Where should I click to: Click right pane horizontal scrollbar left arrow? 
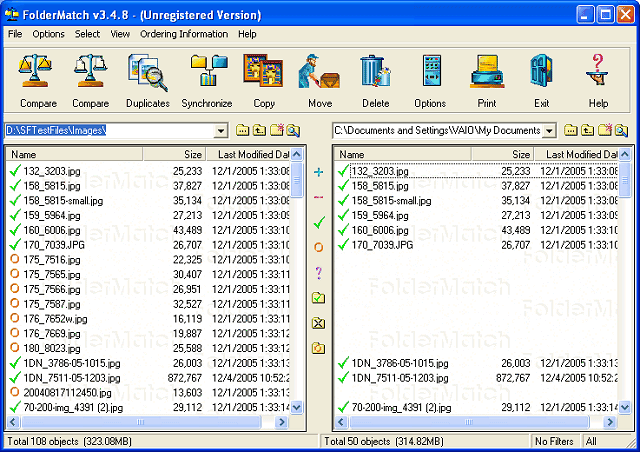tap(341, 422)
